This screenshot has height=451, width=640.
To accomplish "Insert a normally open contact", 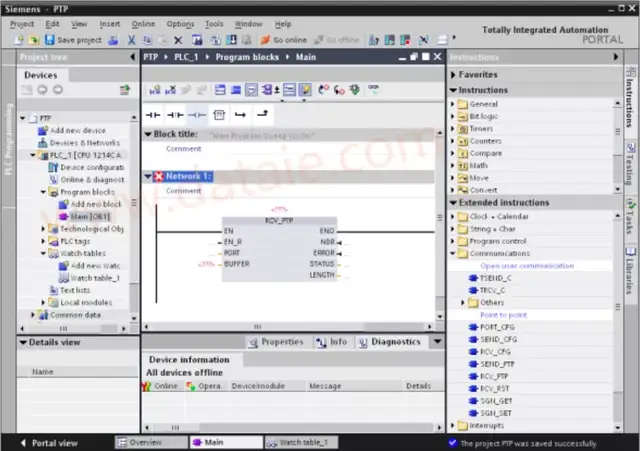I will click(153, 114).
